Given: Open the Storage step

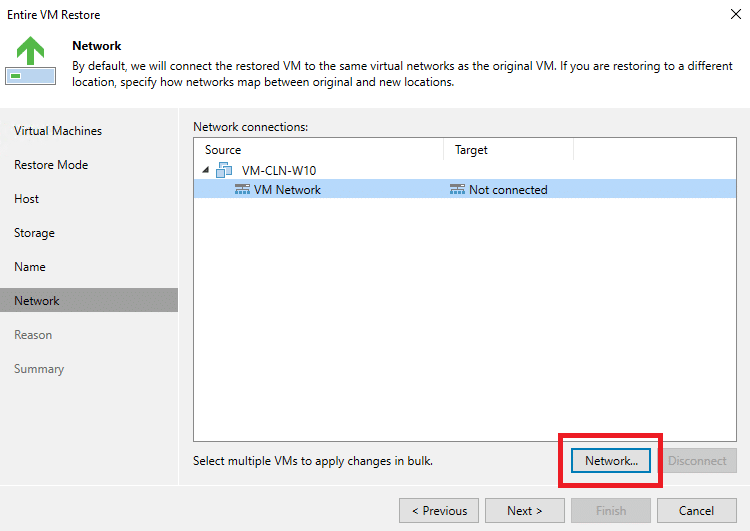Looking at the screenshot, I should click(34, 232).
